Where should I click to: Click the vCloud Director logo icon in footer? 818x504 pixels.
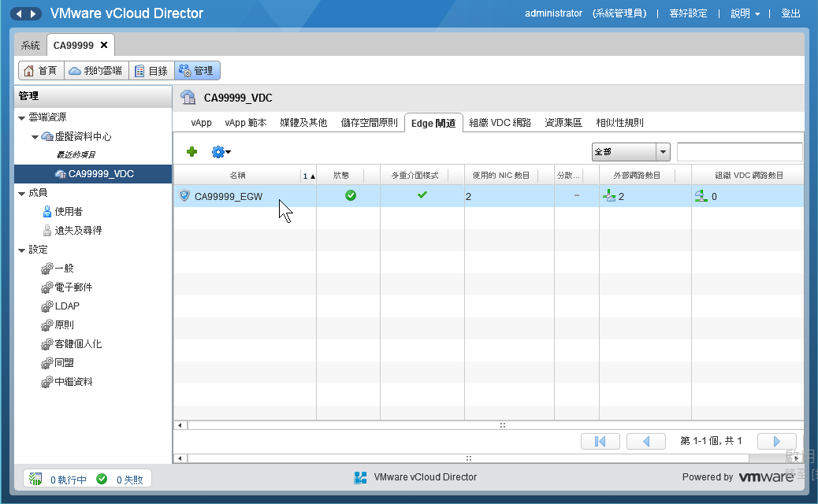pos(360,477)
